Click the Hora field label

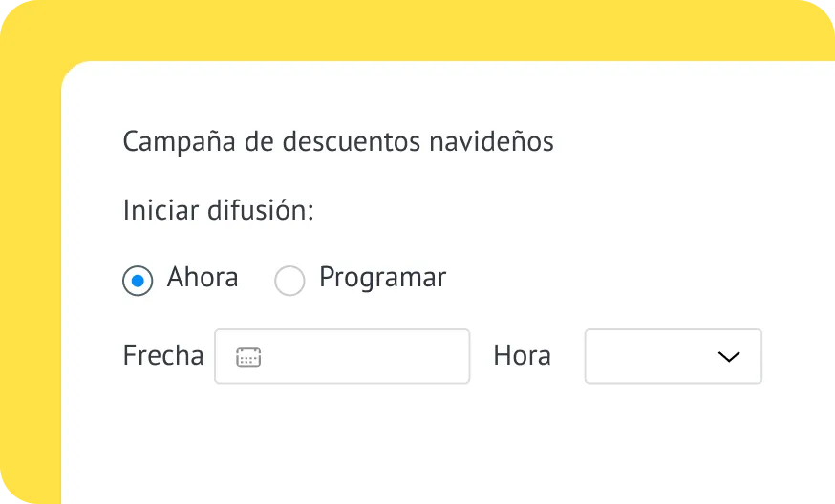[522, 356]
